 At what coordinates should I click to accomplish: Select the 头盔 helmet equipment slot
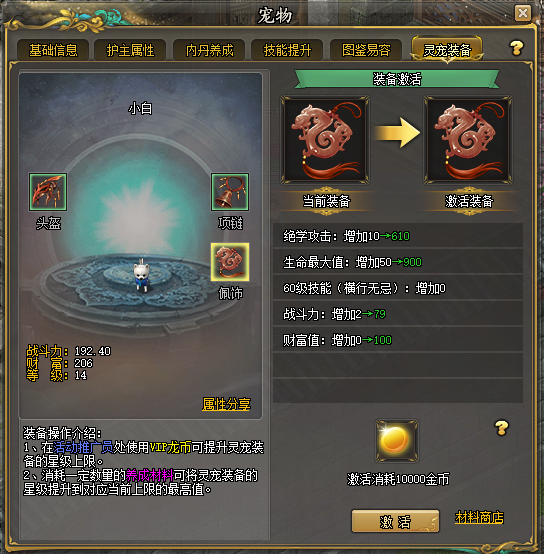click(x=48, y=192)
